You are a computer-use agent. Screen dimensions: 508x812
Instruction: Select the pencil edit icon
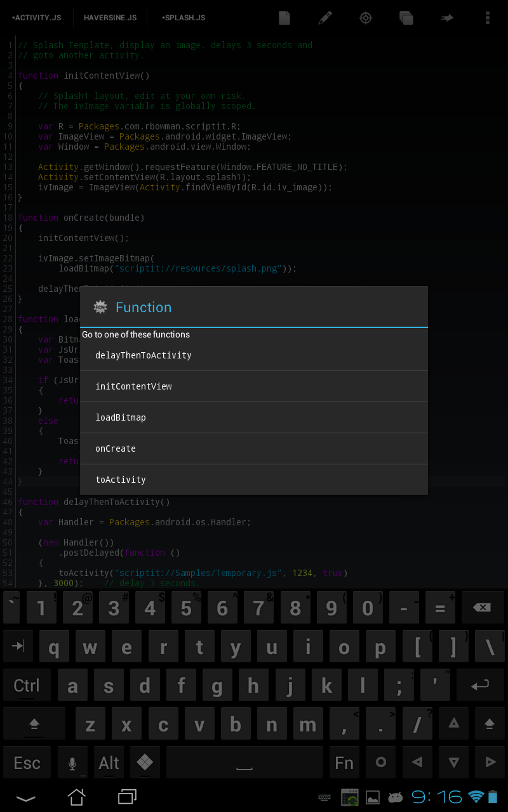click(324, 18)
